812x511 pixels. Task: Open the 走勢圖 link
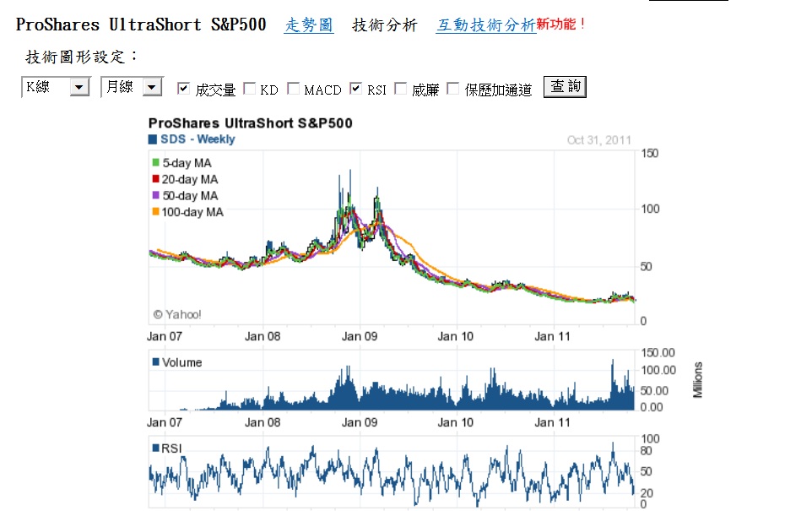(x=309, y=24)
